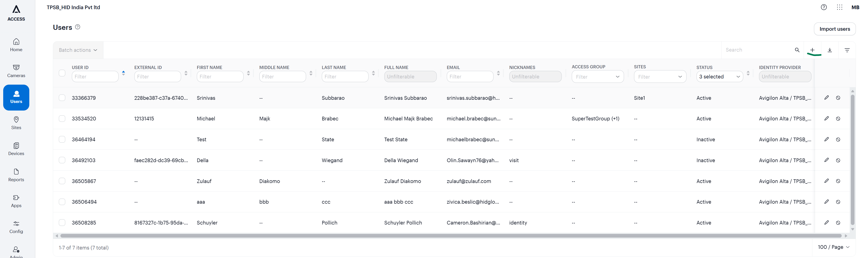Check the box for user 33366379

coord(62,98)
